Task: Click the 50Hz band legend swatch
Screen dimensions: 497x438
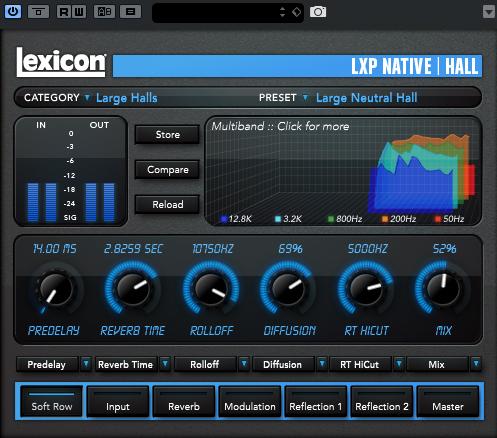Action: click(x=438, y=219)
